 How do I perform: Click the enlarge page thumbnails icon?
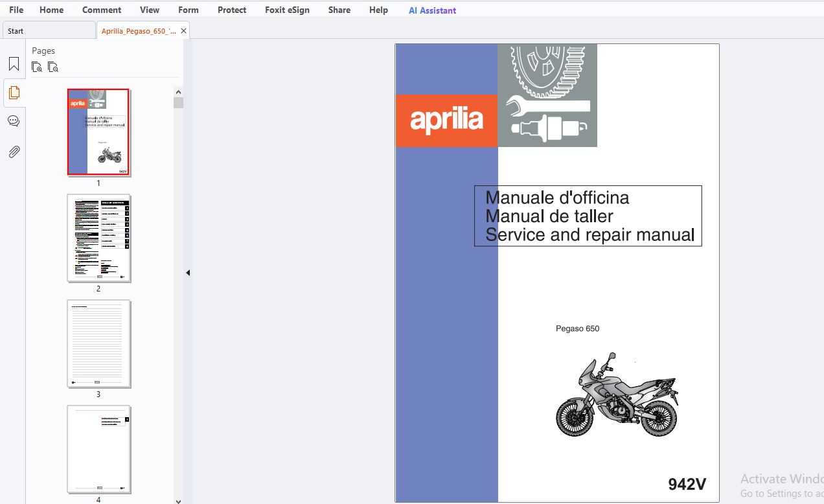click(x=37, y=67)
